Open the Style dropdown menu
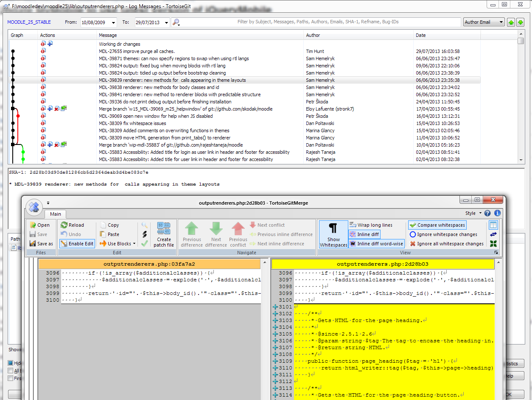The image size is (532, 400). (x=473, y=213)
